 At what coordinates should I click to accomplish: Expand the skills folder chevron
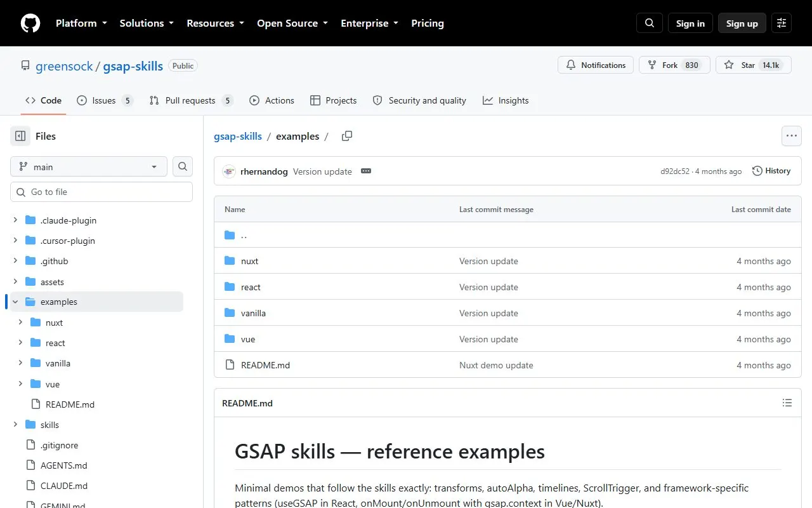point(15,425)
